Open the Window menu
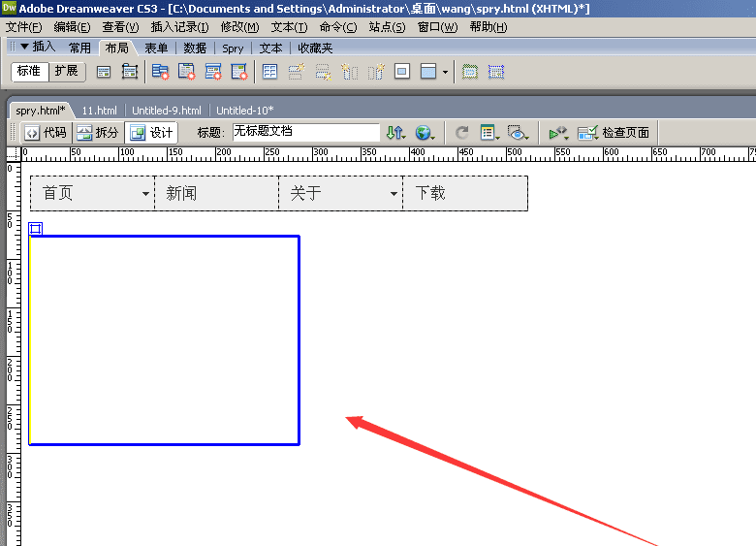The width and height of the screenshot is (756, 546). (x=437, y=27)
